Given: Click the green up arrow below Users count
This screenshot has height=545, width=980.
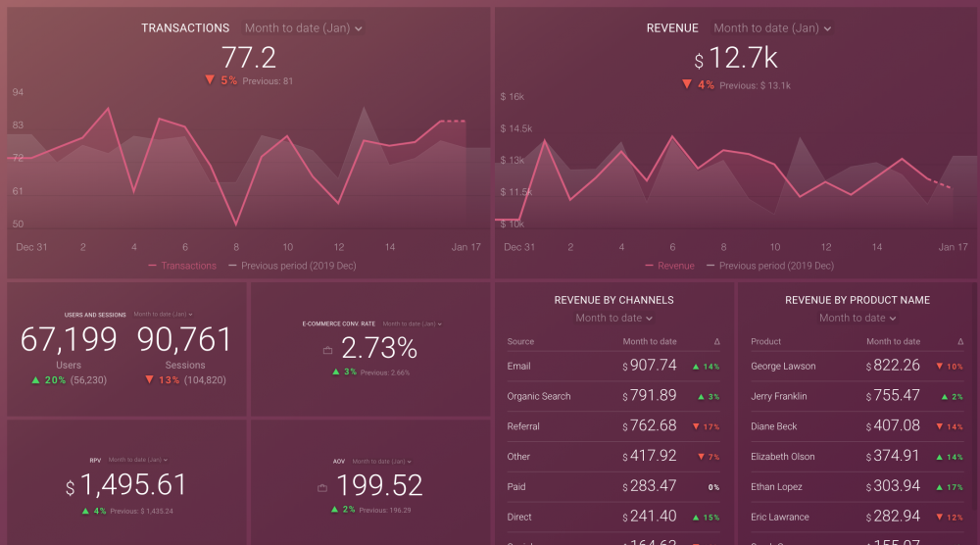Looking at the screenshot, I should coord(36,379).
